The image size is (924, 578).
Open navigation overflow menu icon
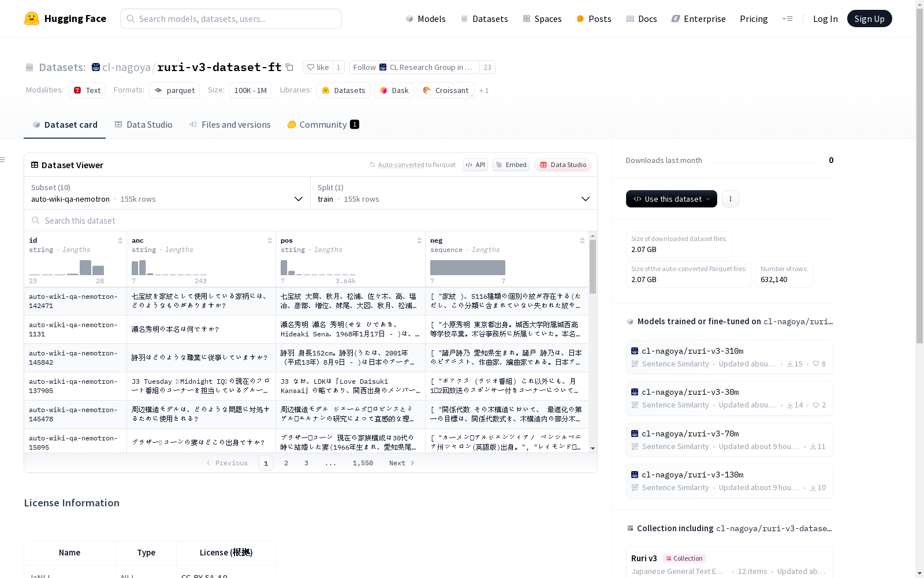click(x=787, y=18)
